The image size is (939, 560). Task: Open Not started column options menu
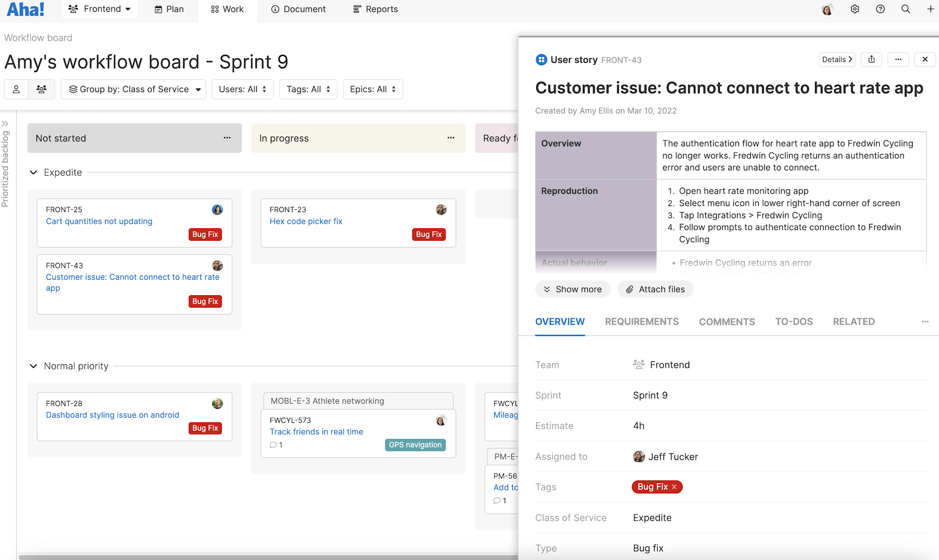click(x=227, y=138)
